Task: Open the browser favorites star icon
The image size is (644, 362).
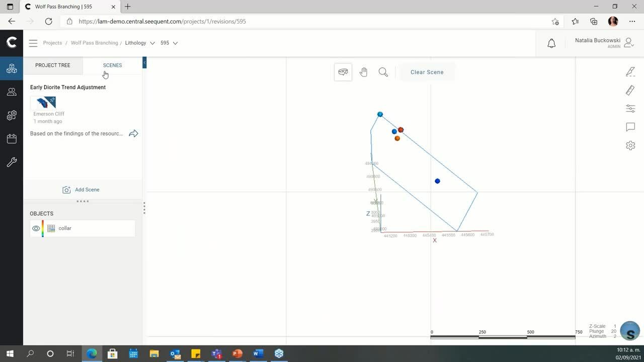Action: coord(575,22)
